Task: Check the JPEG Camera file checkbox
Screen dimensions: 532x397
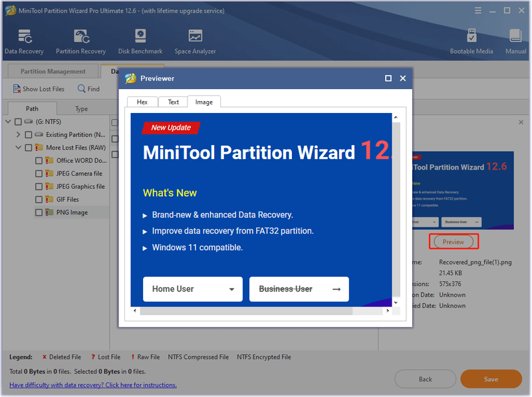Action: [x=39, y=174]
